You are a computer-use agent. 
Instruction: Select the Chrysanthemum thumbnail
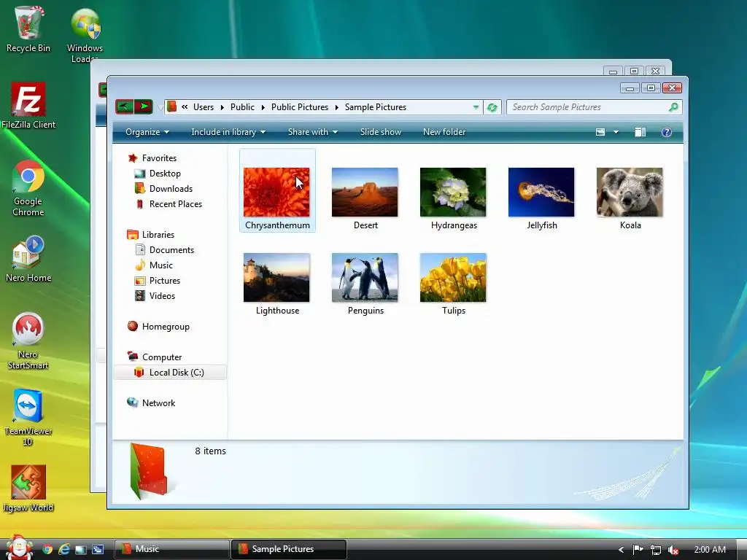point(276,192)
